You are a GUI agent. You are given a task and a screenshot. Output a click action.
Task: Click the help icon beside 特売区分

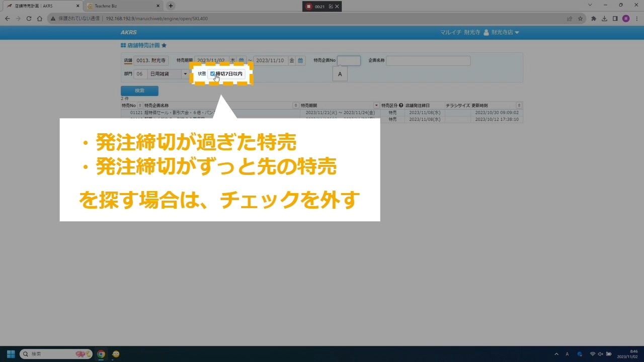401,106
